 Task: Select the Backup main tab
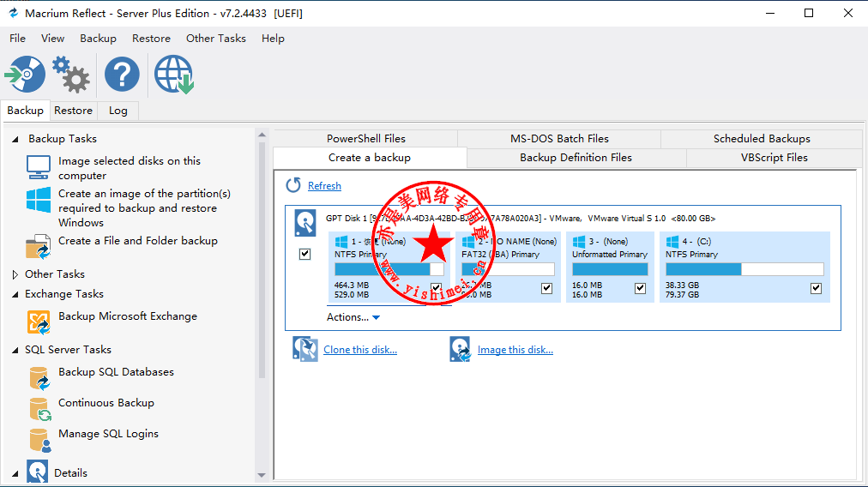[x=26, y=110]
